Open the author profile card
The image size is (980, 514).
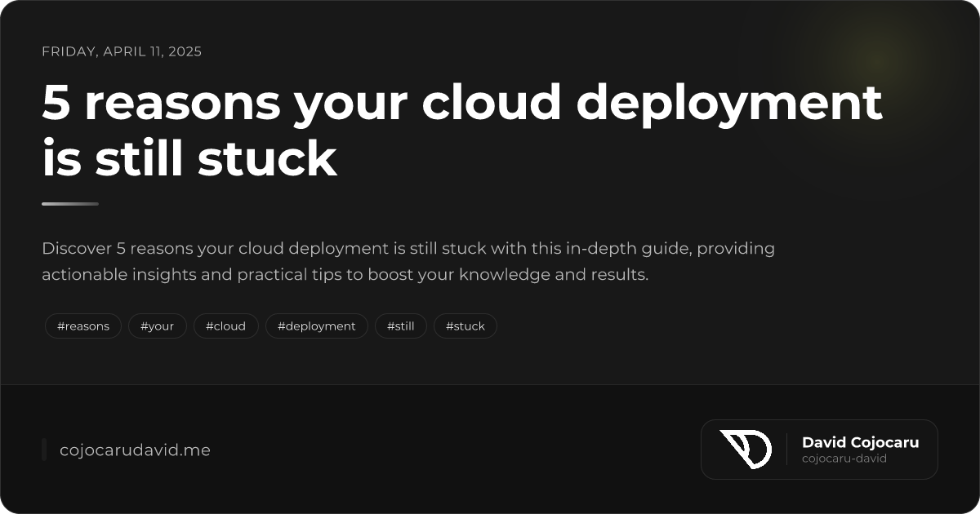click(x=819, y=450)
